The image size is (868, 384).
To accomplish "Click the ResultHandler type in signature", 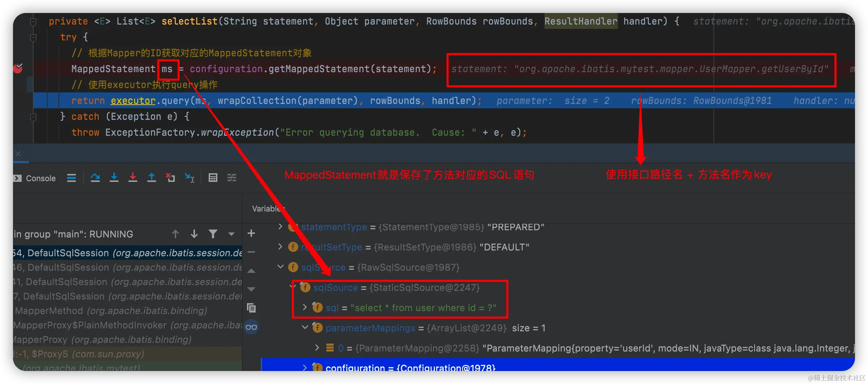I will 581,21.
